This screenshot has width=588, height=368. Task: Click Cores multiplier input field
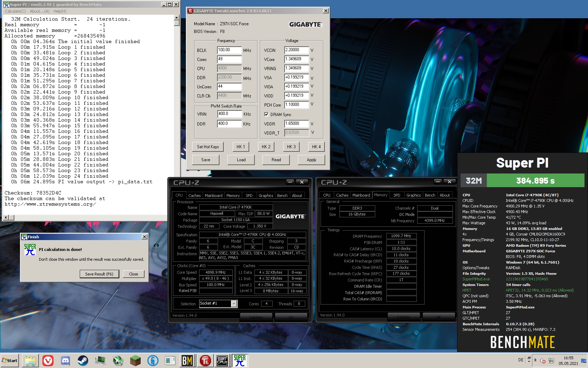[x=229, y=59]
